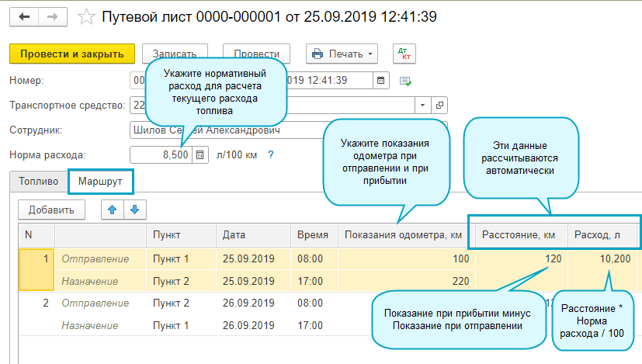Open the selected Транспортное средство card
The image size is (642, 364).
point(439,106)
